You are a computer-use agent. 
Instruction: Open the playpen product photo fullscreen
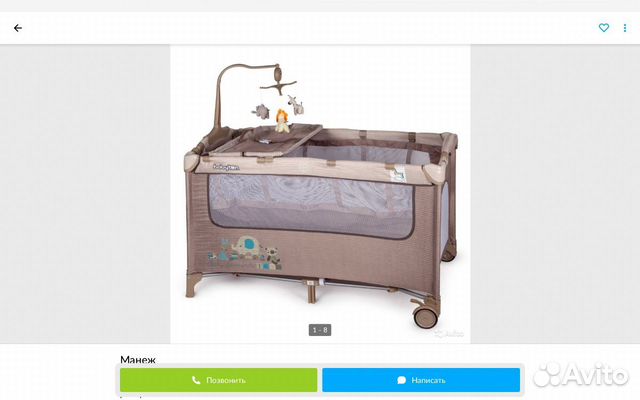[x=320, y=194]
